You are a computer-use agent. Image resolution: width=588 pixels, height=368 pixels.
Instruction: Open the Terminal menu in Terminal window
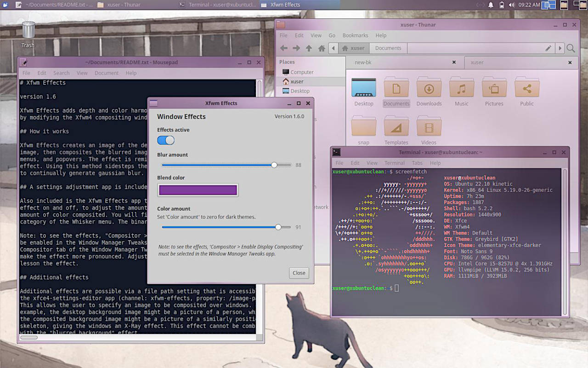(394, 163)
